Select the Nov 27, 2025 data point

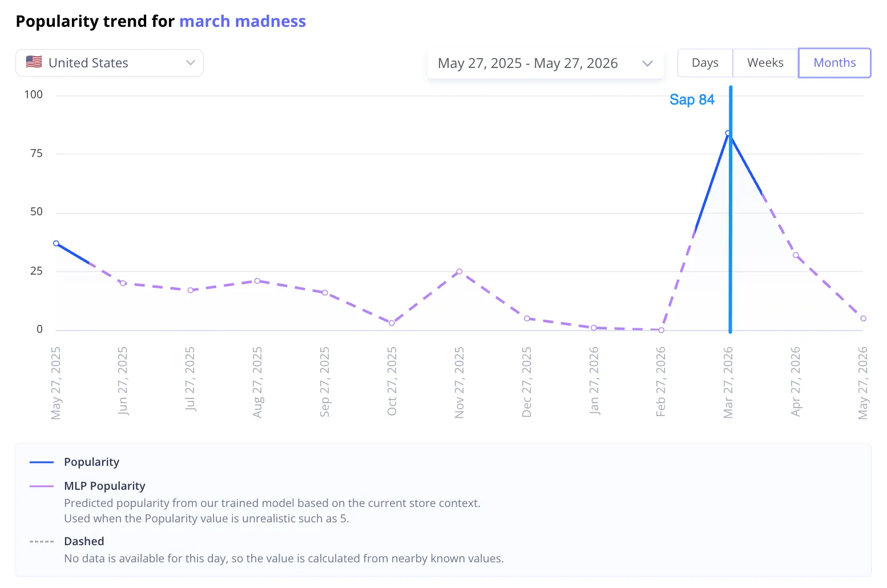click(x=459, y=271)
